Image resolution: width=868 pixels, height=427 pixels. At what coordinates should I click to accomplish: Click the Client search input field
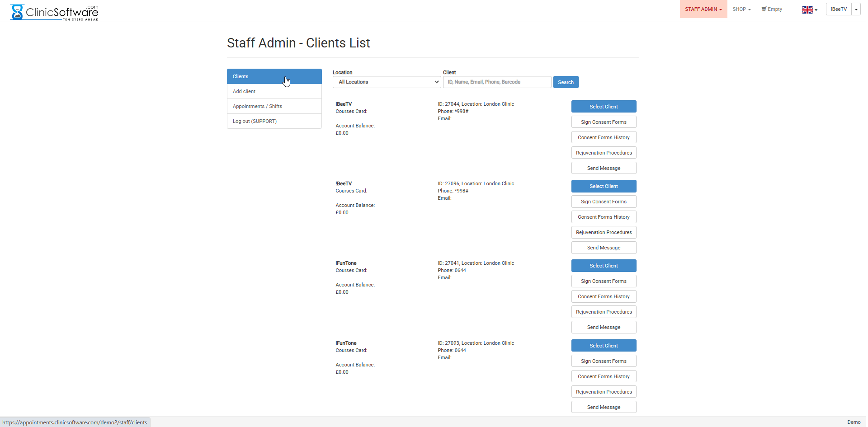point(497,82)
